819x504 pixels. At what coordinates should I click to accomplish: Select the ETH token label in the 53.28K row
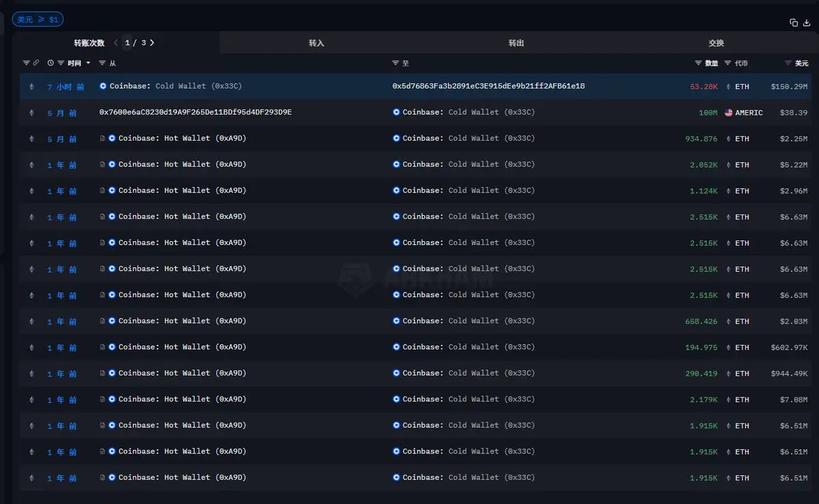pyautogui.click(x=742, y=87)
